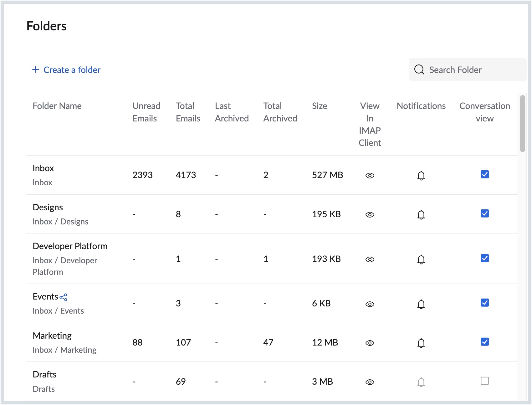
Task: Click the Events folder notification bell
Action: click(421, 304)
